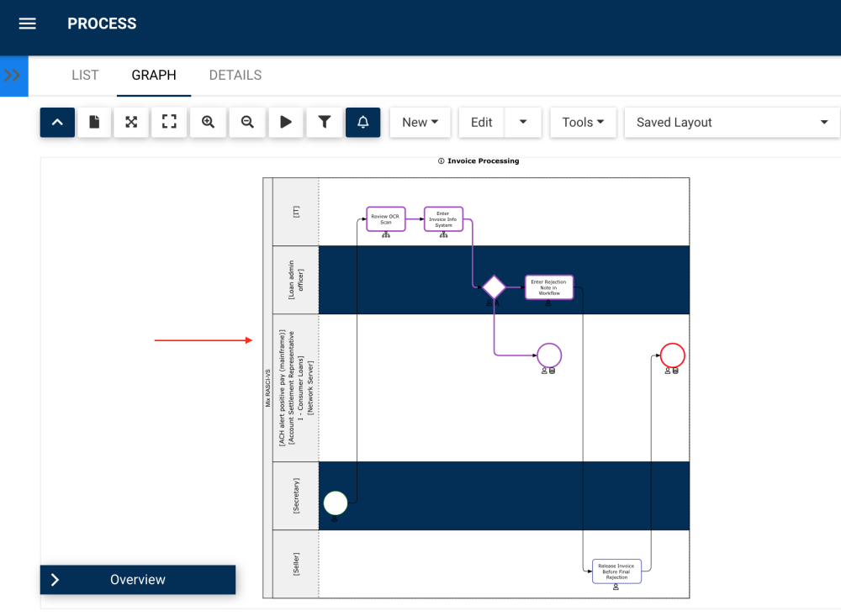This screenshot has width=841, height=616.
Task: Toggle the notification bell button
Action: [x=363, y=122]
